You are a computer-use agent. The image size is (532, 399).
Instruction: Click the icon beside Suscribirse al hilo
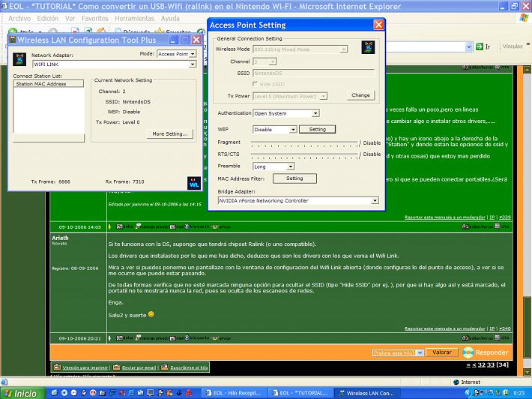(x=165, y=367)
